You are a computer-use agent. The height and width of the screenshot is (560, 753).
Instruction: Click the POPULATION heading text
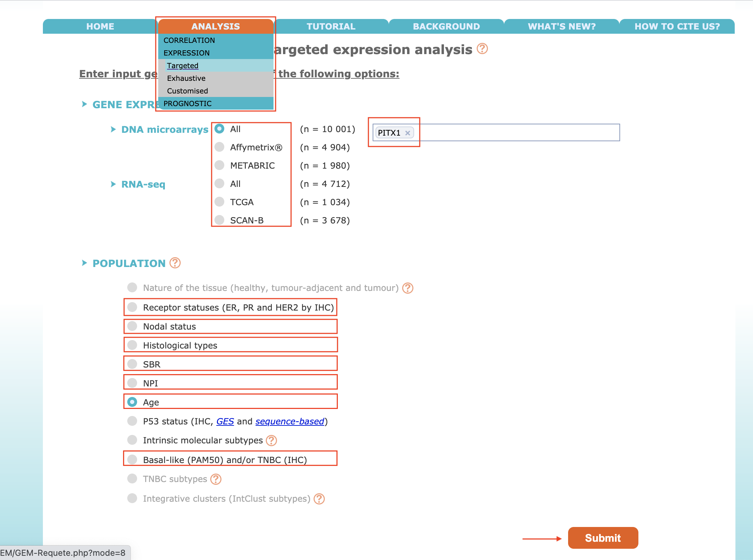pos(129,263)
